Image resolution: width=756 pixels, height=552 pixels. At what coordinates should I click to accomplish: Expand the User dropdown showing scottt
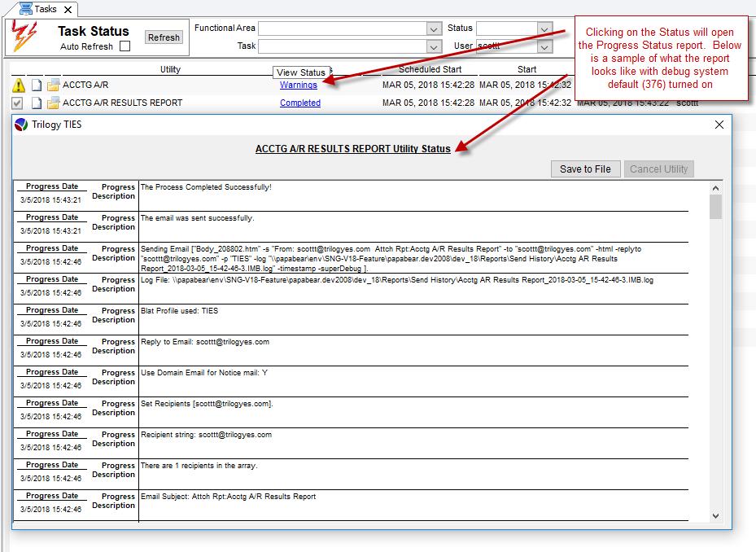[544, 46]
